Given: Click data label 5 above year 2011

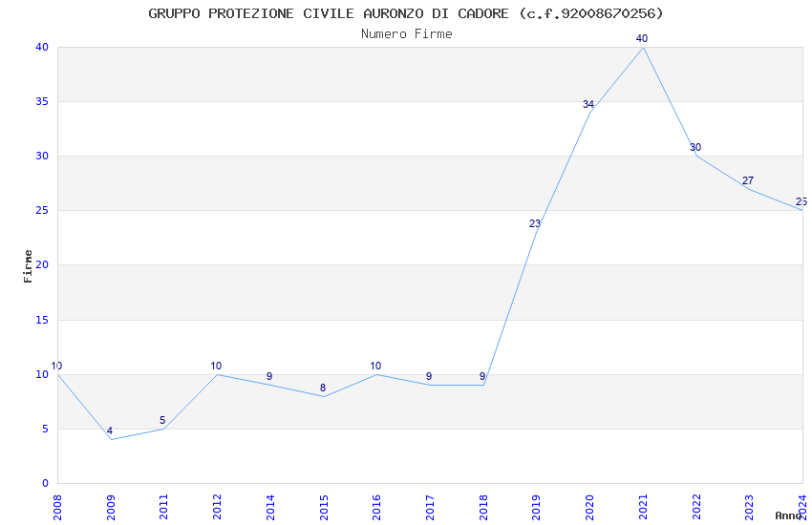Looking at the screenshot, I should coord(162,420).
